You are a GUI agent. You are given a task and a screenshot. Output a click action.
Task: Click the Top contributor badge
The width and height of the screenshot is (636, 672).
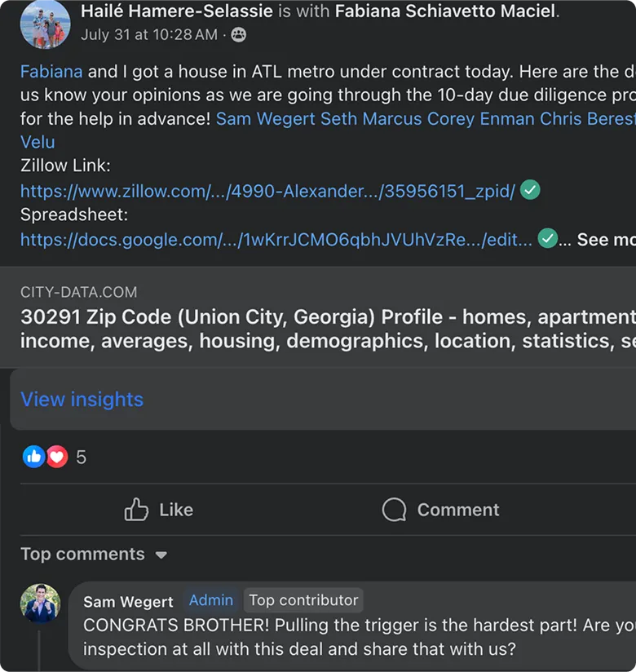(303, 600)
